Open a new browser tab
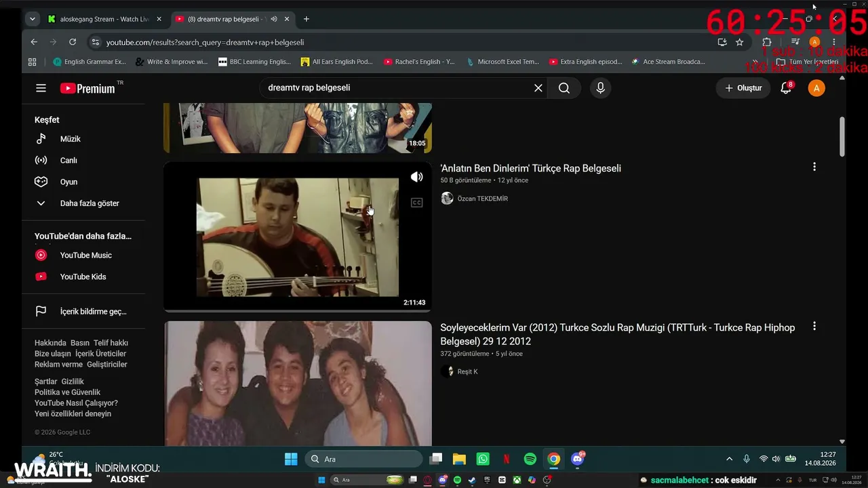Screen dimensions: 868x488 click(x=307, y=19)
